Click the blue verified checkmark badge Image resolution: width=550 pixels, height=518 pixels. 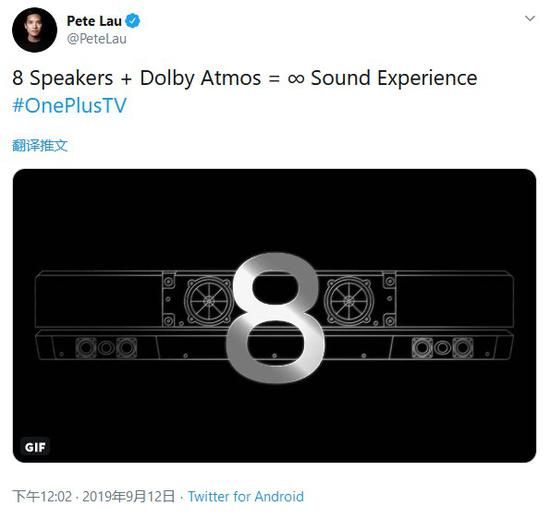click(x=133, y=21)
